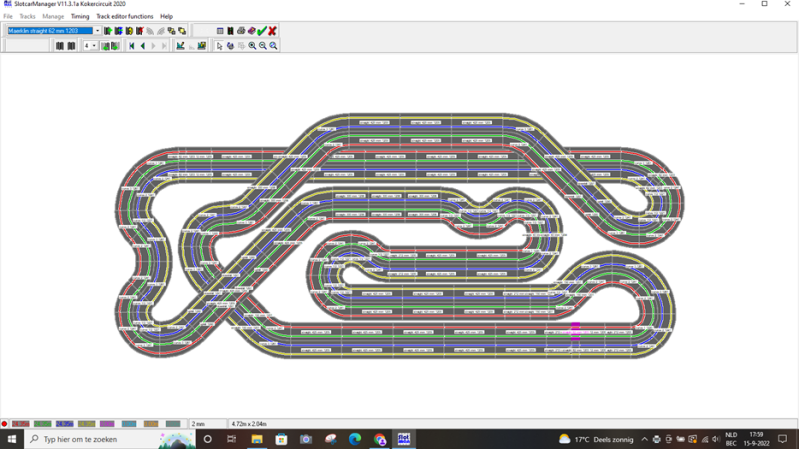Click the red record indicator in status bar

click(5, 424)
